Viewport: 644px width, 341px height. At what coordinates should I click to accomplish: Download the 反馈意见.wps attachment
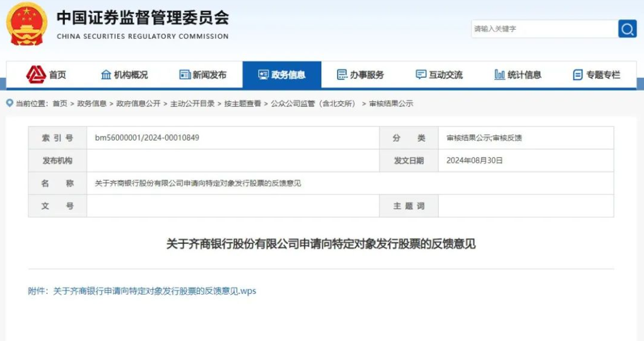(x=154, y=291)
